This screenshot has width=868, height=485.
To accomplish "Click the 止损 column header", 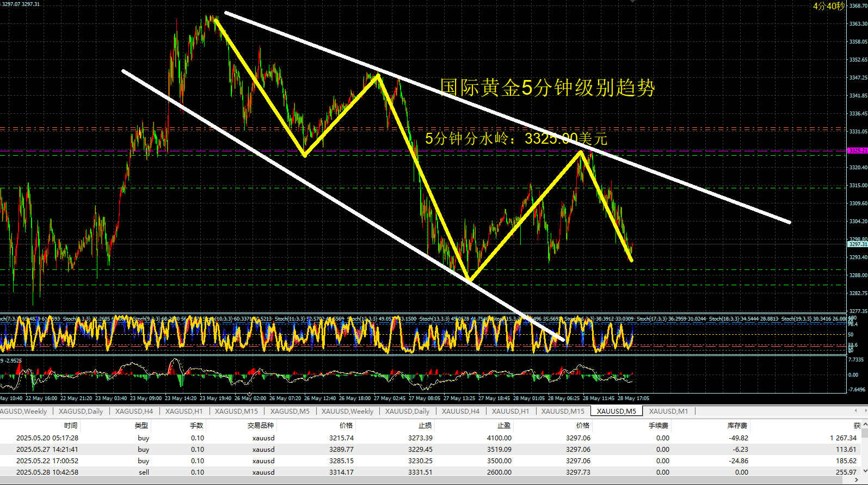I will pyautogui.click(x=424, y=426).
